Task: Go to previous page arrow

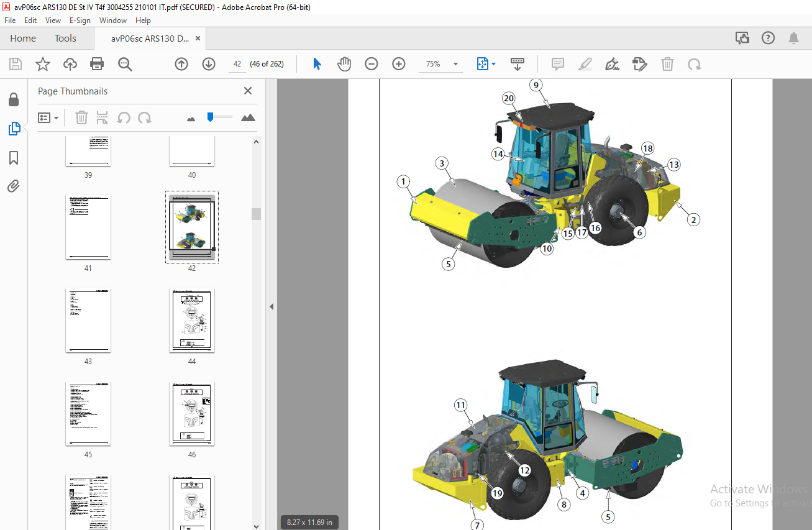Action: (181, 64)
